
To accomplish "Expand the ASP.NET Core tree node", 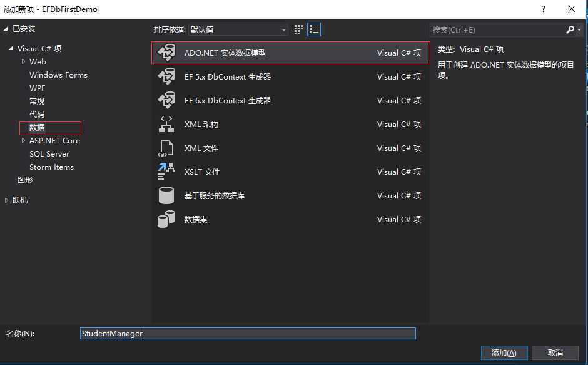I will tap(23, 140).
